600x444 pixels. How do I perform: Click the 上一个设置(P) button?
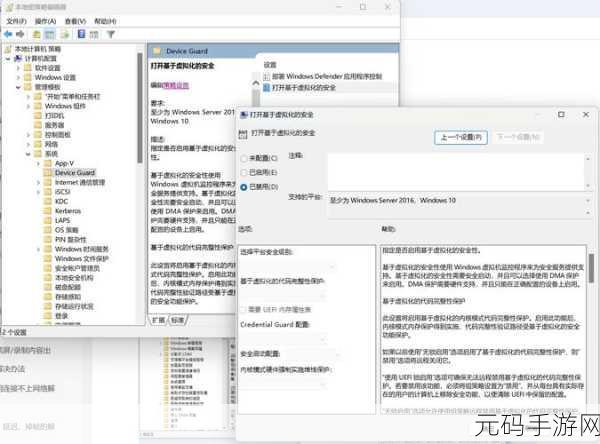point(461,137)
